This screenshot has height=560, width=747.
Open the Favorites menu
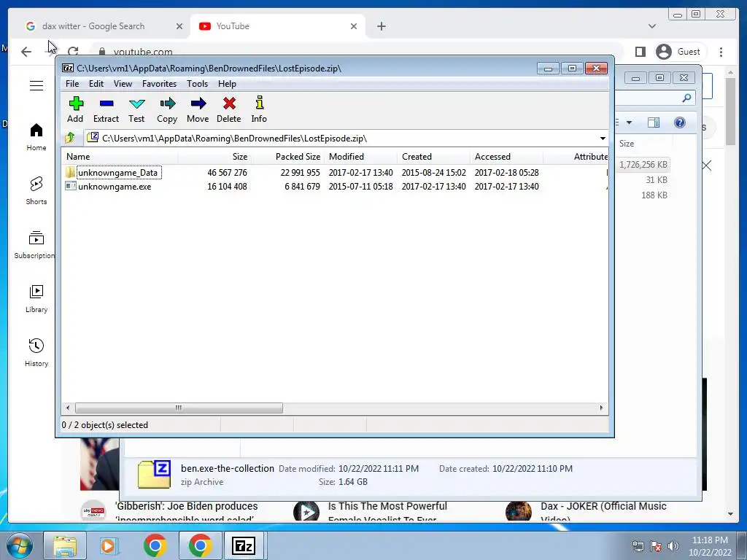click(x=159, y=84)
